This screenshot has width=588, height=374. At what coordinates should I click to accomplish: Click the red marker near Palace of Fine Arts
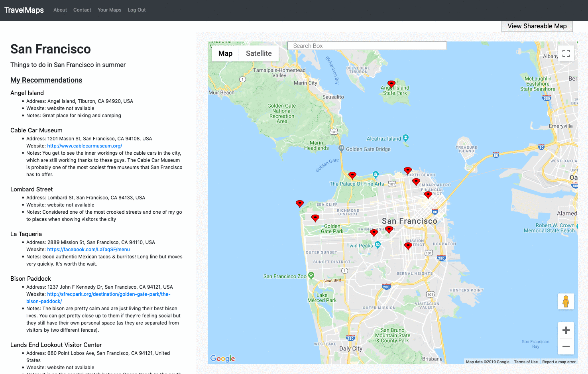tap(352, 175)
